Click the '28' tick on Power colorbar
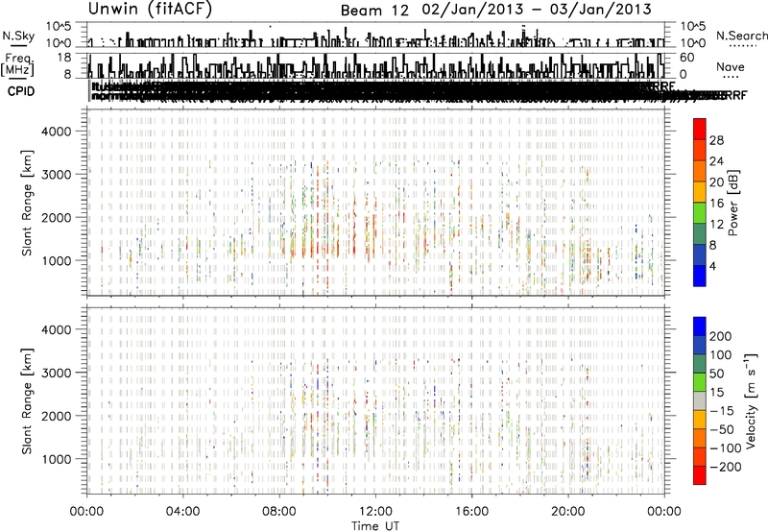This screenshot has width=768, height=532. point(716,140)
